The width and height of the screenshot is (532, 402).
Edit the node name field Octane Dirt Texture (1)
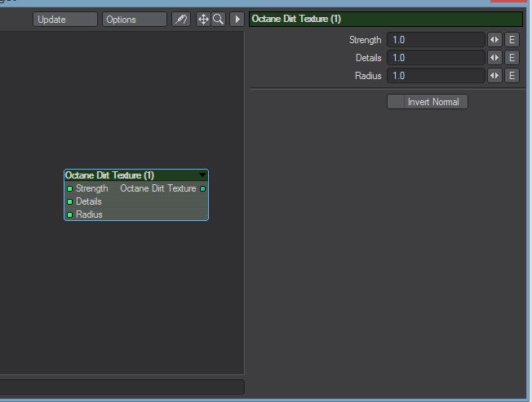386,19
